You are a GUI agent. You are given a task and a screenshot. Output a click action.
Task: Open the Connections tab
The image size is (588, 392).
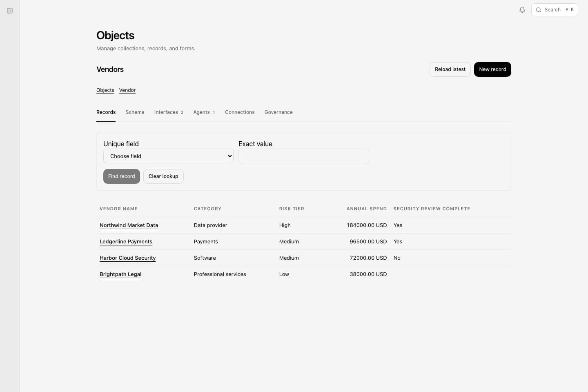click(240, 112)
